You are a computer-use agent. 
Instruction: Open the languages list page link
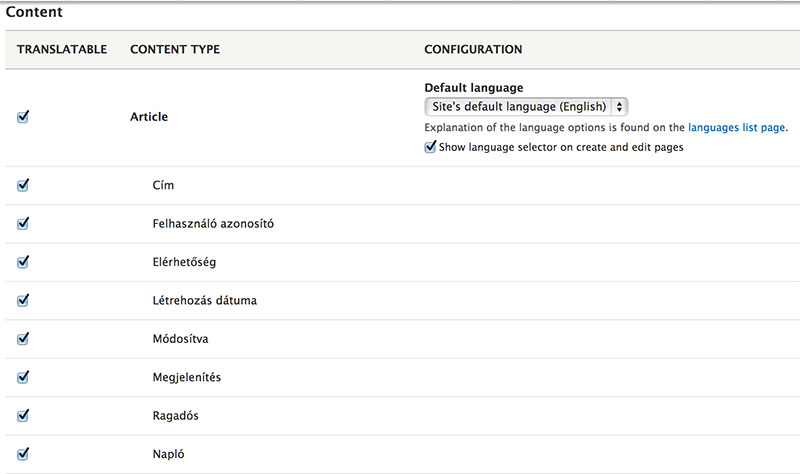click(x=735, y=128)
